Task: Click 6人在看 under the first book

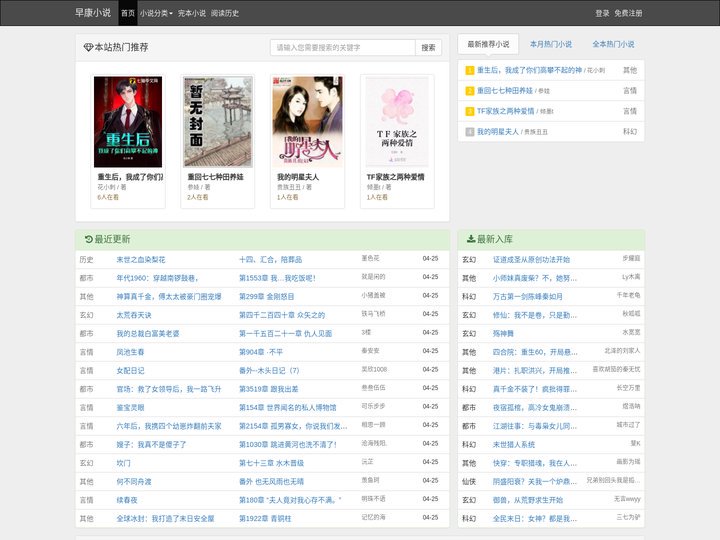Action: click(108, 197)
